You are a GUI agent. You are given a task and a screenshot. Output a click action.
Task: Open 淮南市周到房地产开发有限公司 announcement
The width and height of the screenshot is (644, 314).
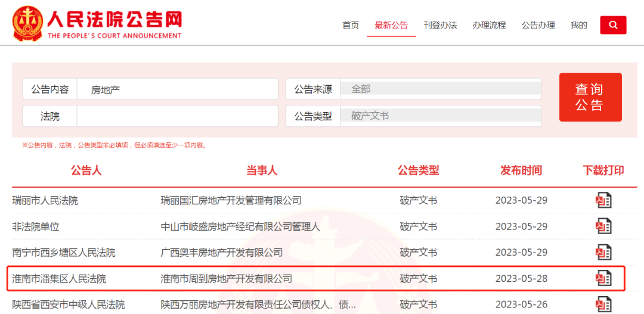[226, 279]
